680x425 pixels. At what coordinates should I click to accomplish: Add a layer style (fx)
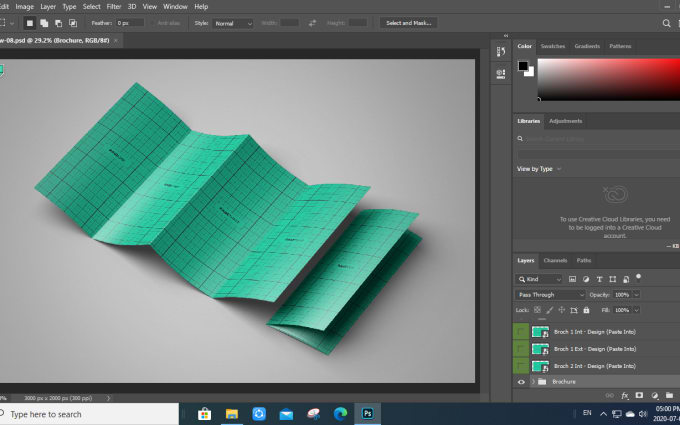[x=624, y=395]
